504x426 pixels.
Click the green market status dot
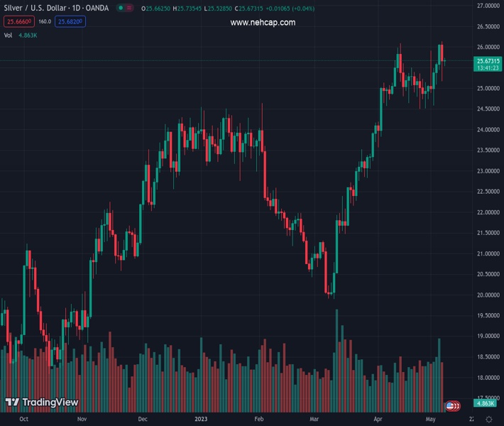[x=121, y=9]
